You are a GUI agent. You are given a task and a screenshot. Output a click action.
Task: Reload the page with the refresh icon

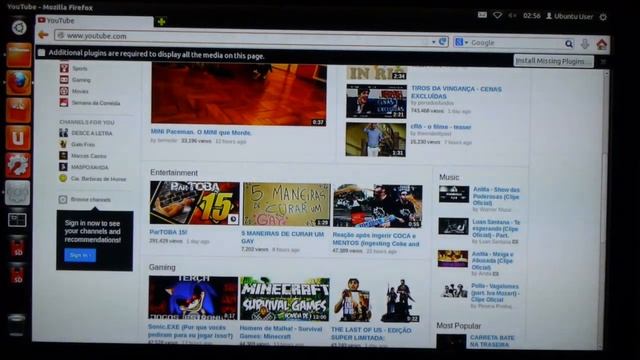(x=442, y=42)
